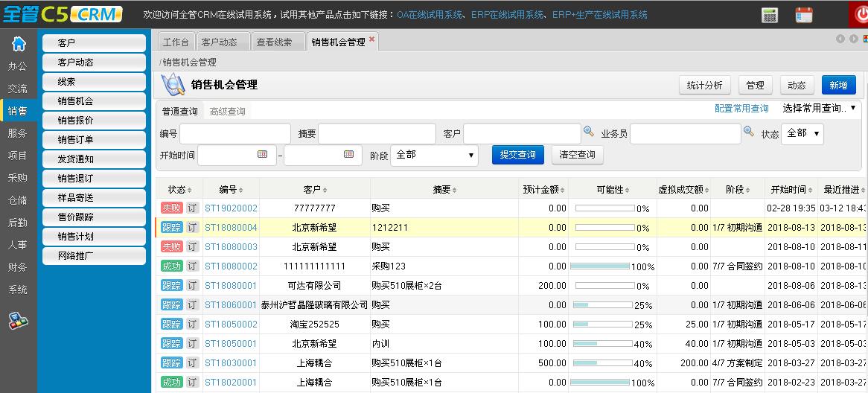Select 普通查询 tab

click(180, 111)
